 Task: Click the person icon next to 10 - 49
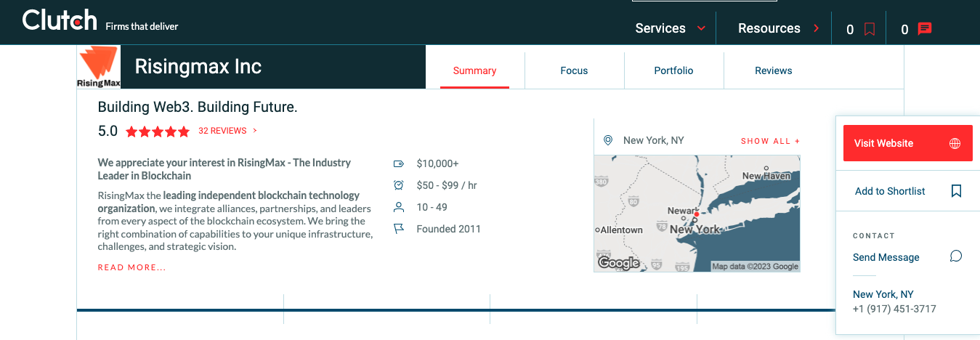point(398,207)
